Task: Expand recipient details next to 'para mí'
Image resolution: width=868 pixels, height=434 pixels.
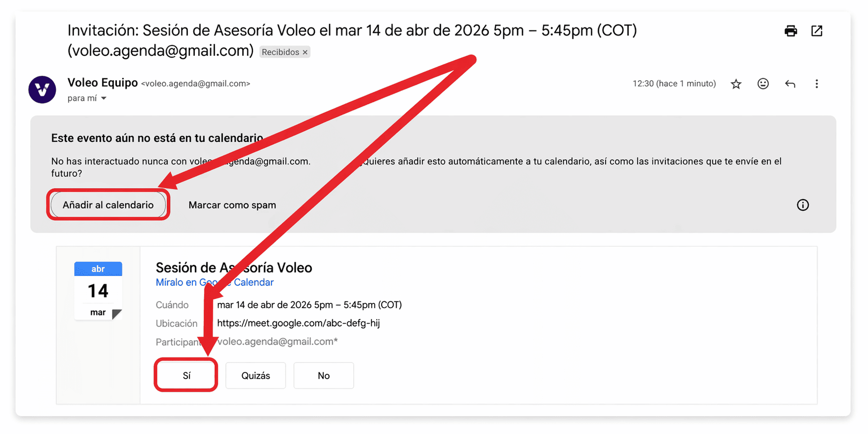Action: pos(104,98)
